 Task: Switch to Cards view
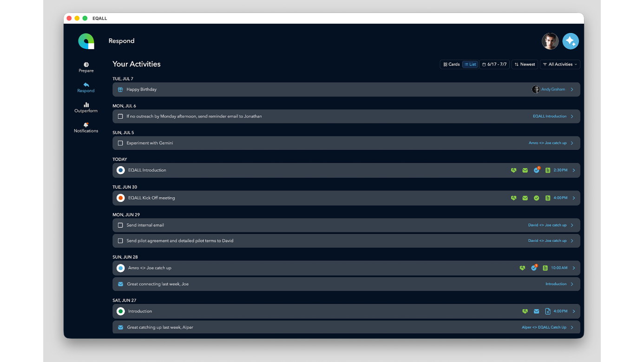(x=451, y=65)
